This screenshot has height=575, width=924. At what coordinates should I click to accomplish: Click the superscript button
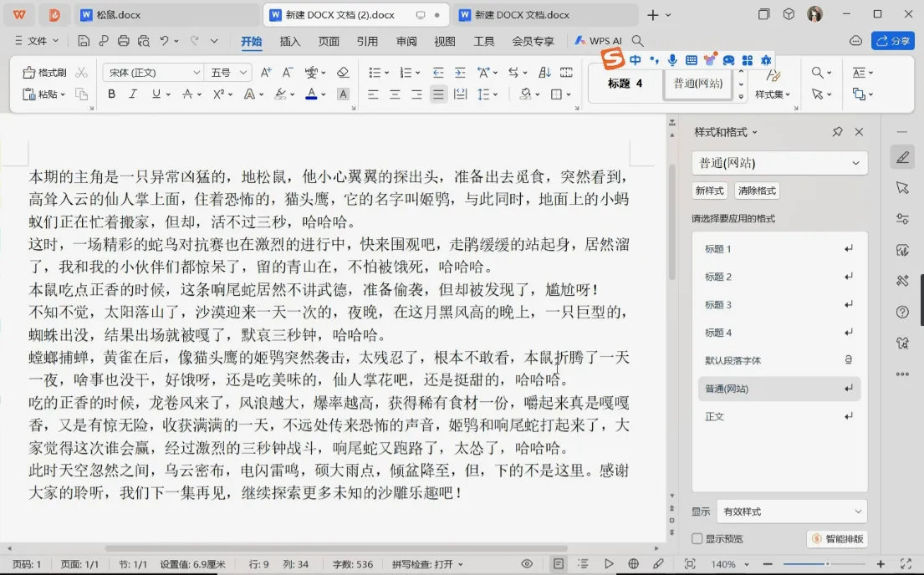click(x=218, y=94)
